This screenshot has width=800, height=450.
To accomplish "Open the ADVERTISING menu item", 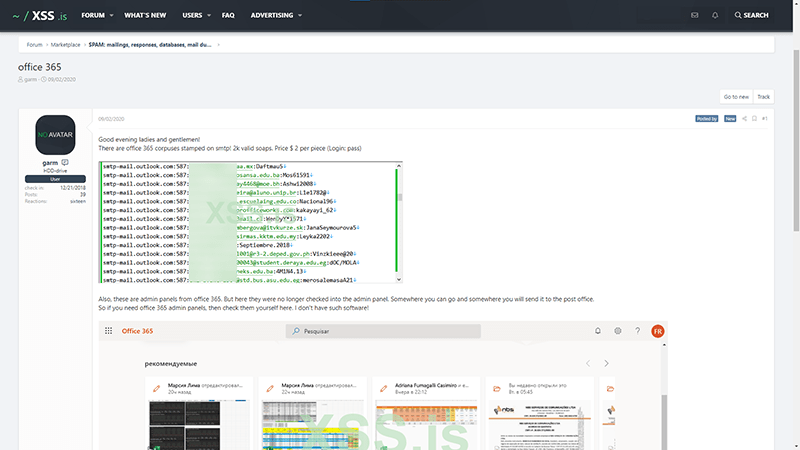I will (x=271, y=15).
